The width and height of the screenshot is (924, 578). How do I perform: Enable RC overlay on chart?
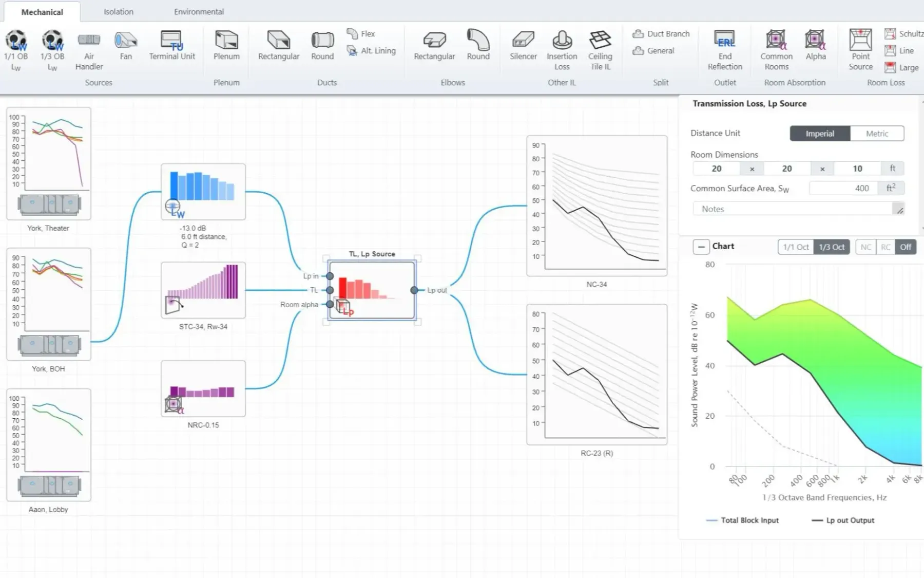point(885,247)
